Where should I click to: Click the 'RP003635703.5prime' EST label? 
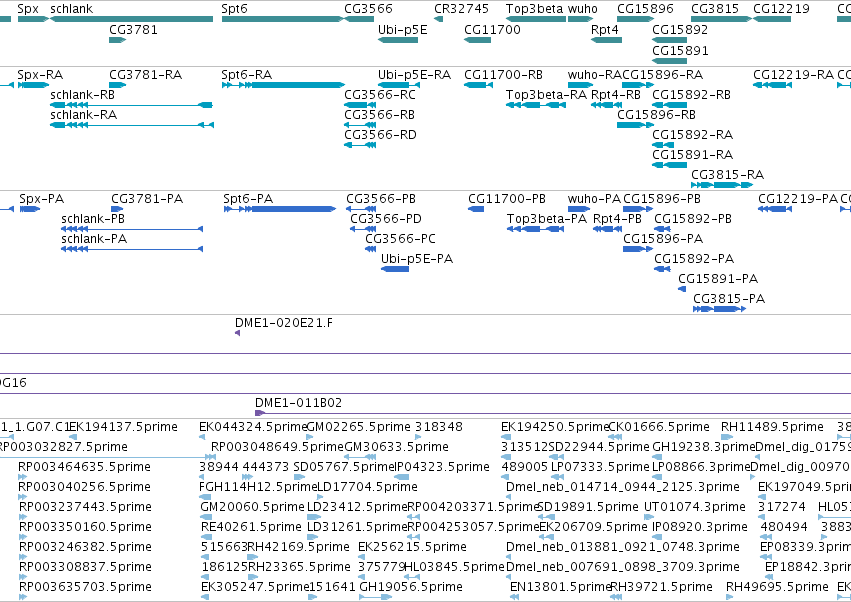tap(85, 587)
